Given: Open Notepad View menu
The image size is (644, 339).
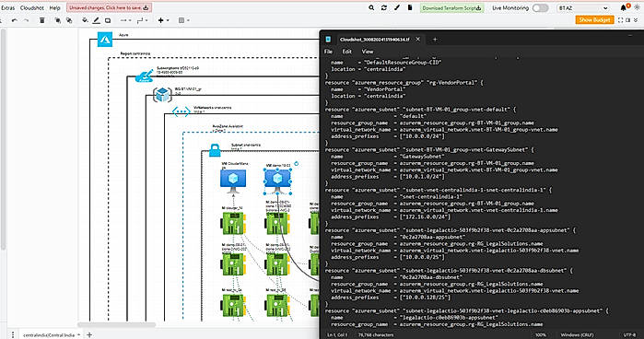Looking at the screenshot, I should point(368,52).
